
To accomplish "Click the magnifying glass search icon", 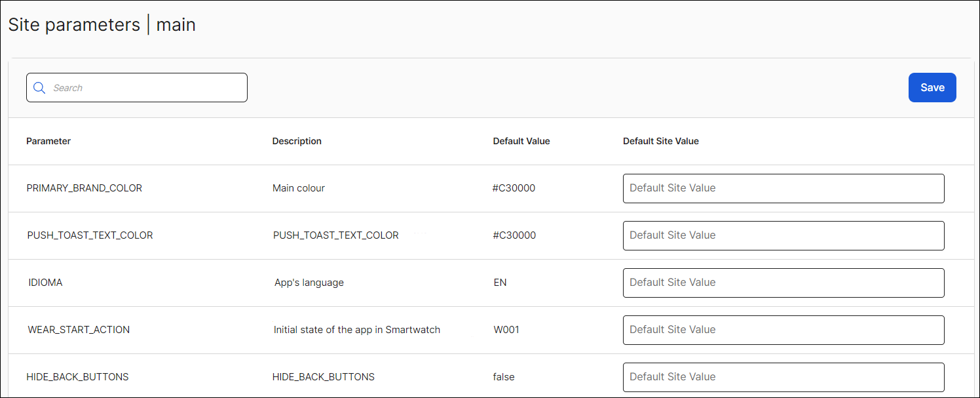I will point(39,88).
